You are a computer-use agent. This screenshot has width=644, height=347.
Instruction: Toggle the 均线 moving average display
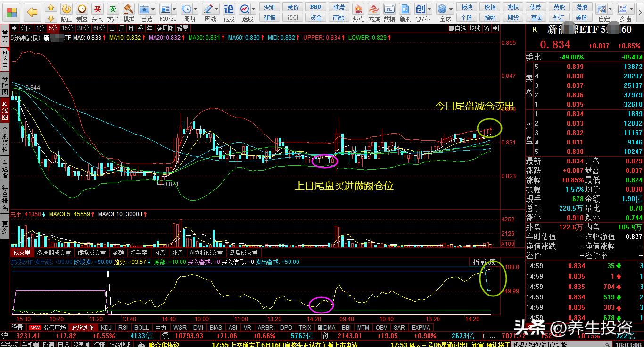(475, 28)
